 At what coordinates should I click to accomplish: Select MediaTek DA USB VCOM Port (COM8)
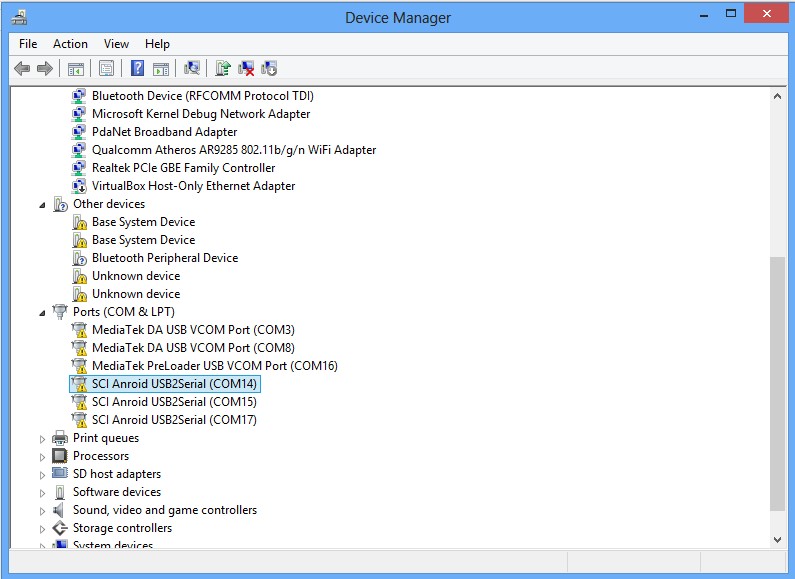pos(193,348)
